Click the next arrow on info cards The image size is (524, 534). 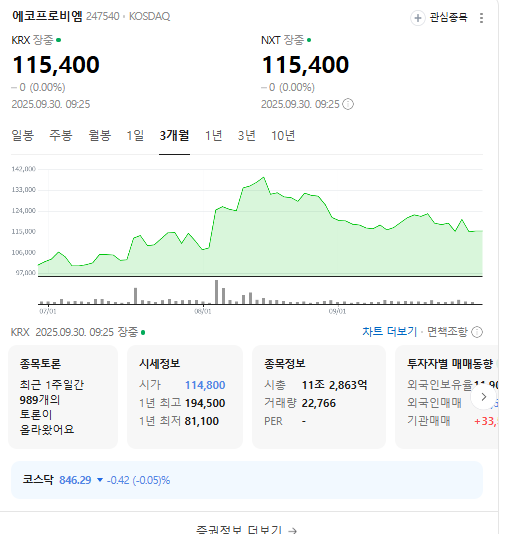click(x=483, y=397)
